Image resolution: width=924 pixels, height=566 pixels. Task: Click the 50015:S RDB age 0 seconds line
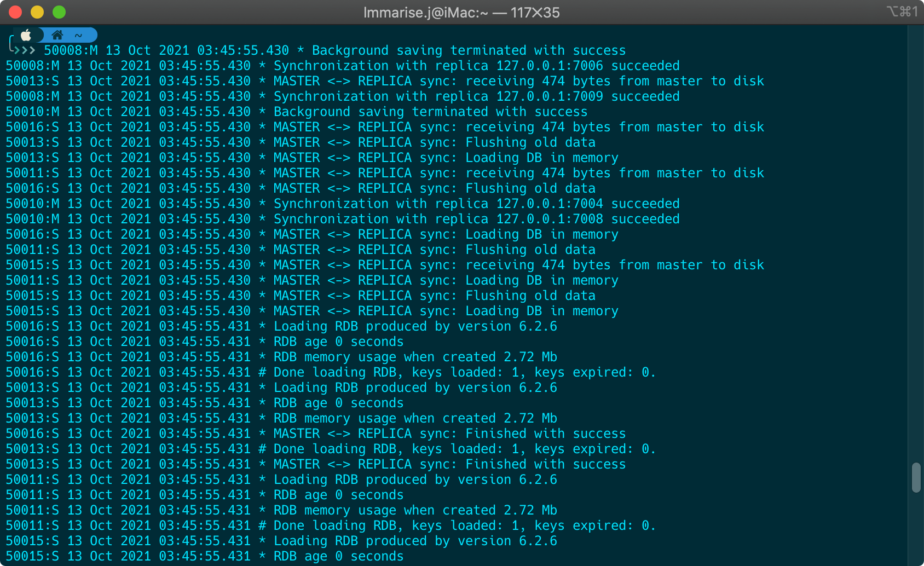pos(205,556)
